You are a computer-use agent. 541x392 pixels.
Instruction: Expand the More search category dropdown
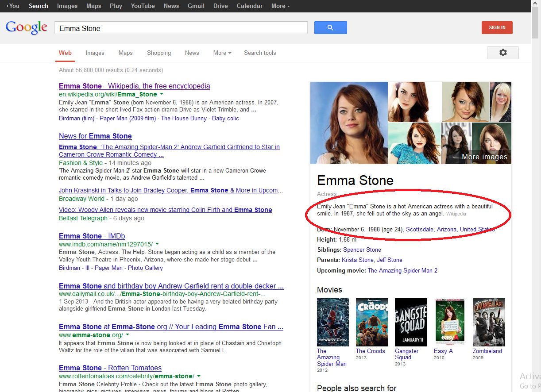pyautogui.click(x=222, y=53)
